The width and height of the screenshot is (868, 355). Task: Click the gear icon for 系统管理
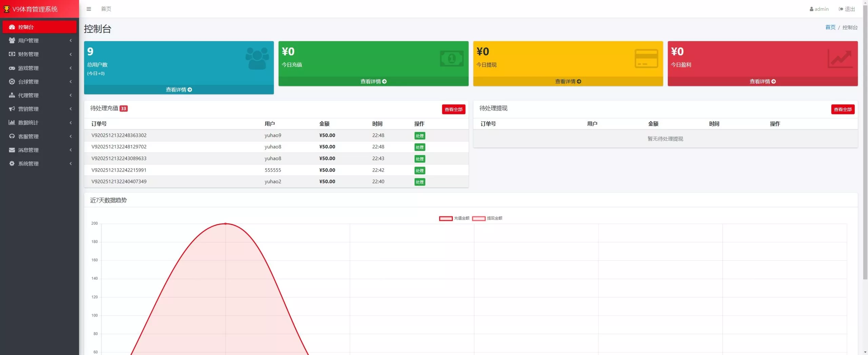tap(12, 164)
